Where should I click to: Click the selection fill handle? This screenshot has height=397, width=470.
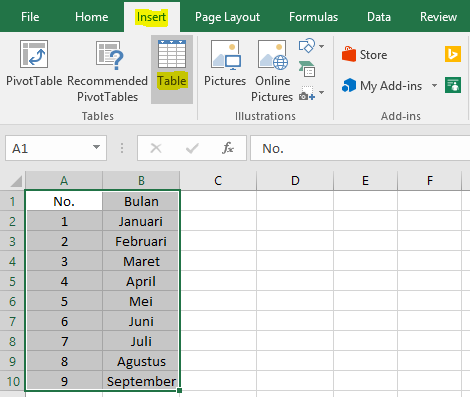click(x=180, y=390)
